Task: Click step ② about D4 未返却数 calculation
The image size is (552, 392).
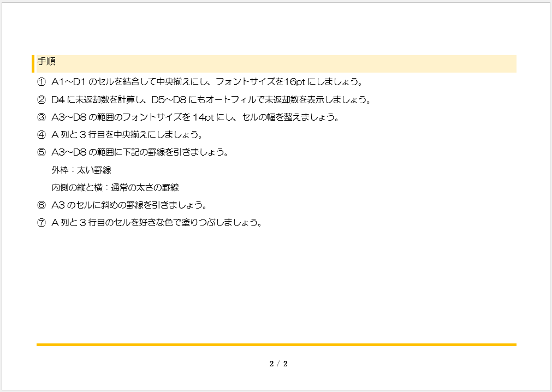Action: (x=204, y=99)
